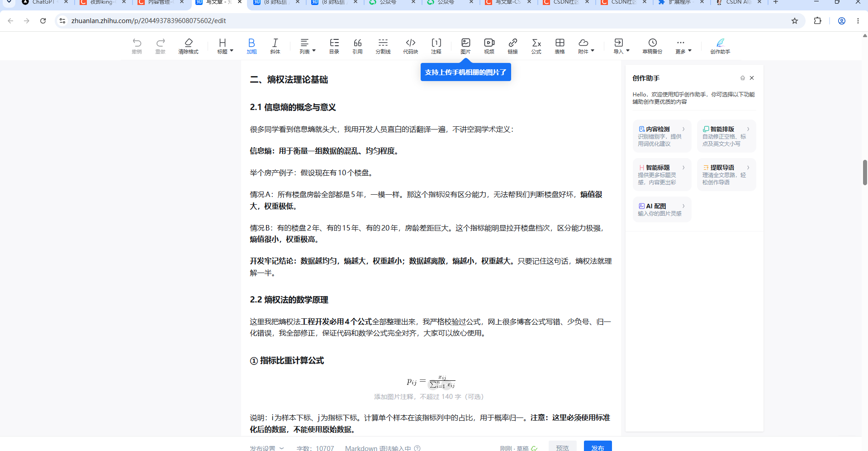Open the 提取导语 extract intro card
This screenshot has width=868, height=451.
726,175
